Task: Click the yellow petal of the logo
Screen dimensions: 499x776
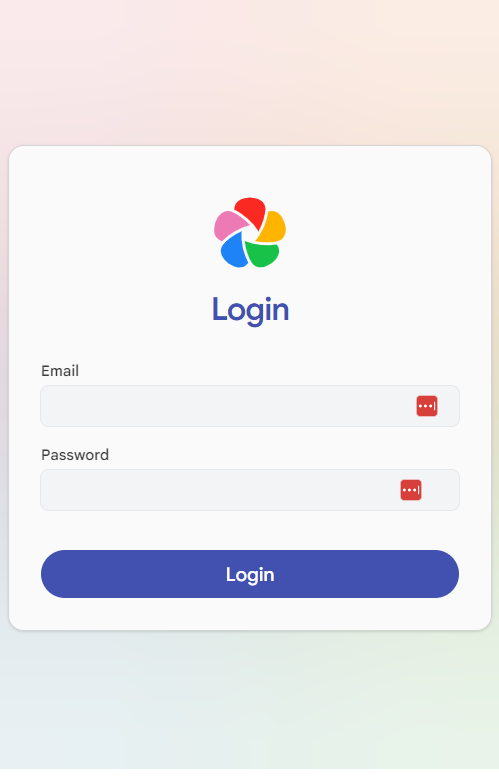Action: [273, 228]
